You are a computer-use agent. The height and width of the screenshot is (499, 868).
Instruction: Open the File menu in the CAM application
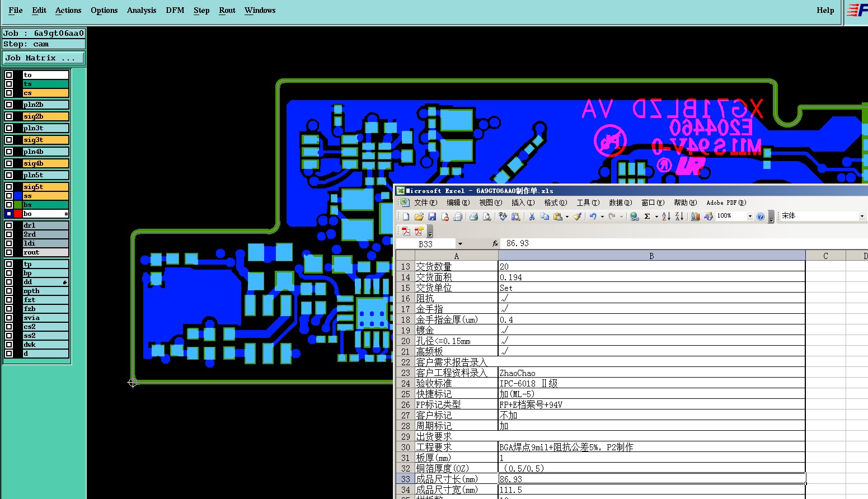pos(16,10)
